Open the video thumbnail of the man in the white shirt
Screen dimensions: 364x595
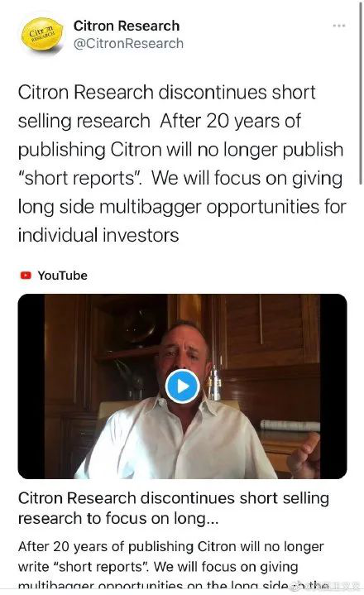(x=182, y=386)
